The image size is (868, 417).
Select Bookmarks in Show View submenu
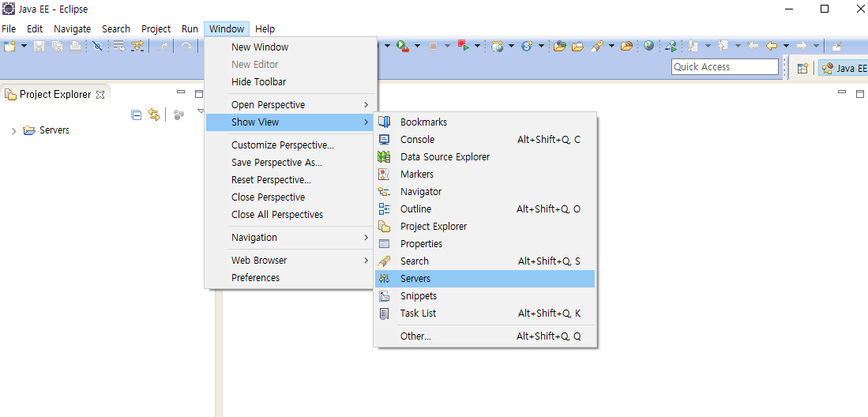485,122
